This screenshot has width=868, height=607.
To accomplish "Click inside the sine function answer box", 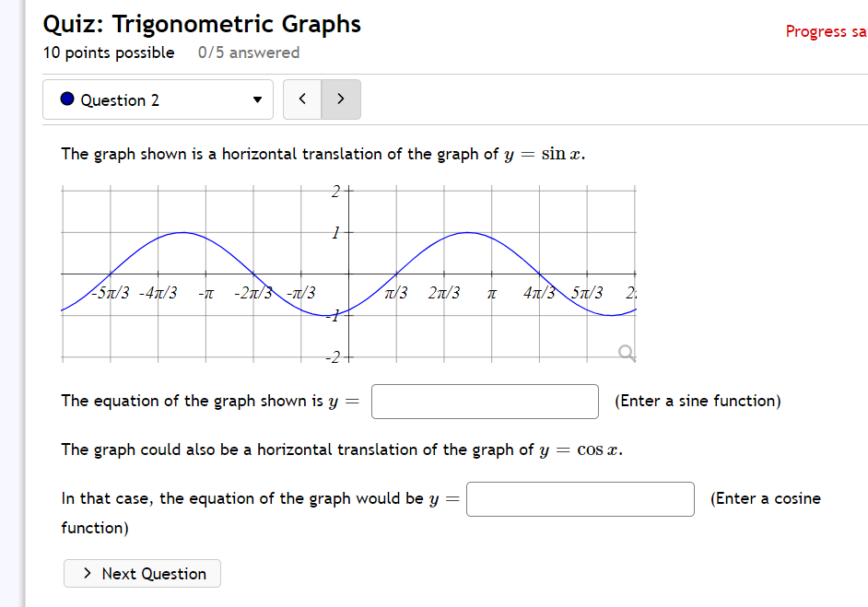I will 485,401.
